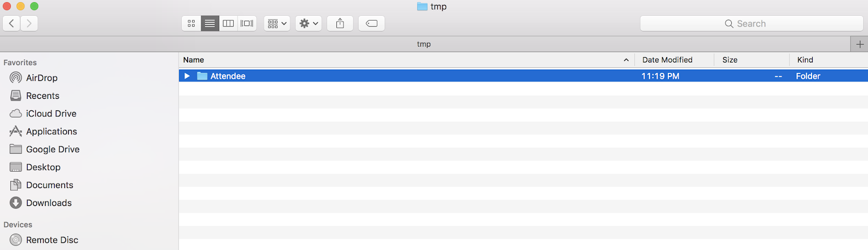Click the AirDrop sidebar icon
The image size is (868, 250).
tap(16, 78)
